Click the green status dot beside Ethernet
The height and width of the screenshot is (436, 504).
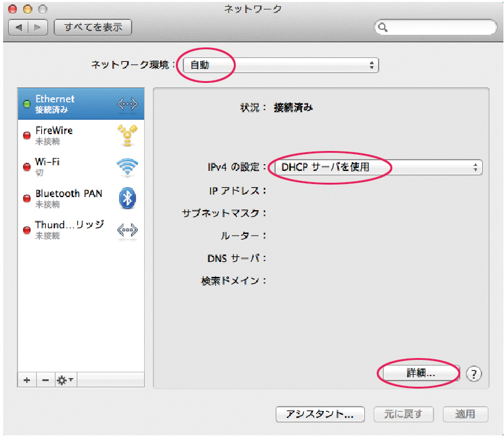[27, 104]
